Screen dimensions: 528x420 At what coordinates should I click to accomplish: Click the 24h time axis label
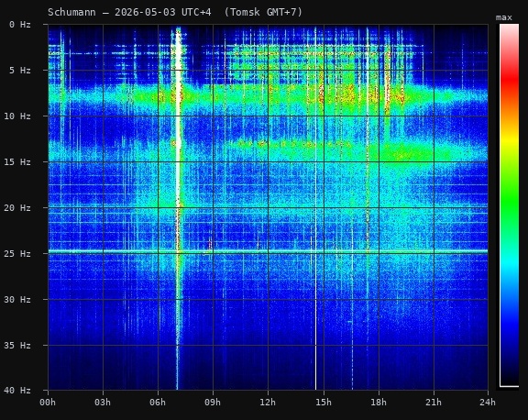point(488,403)
